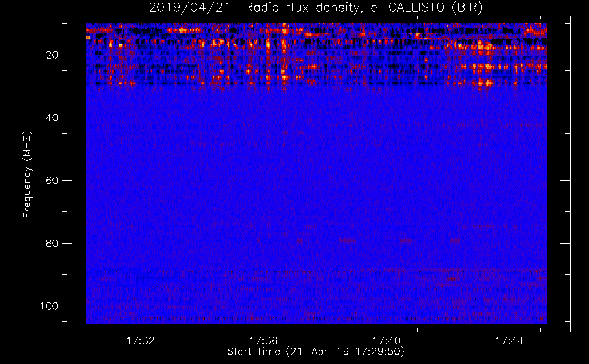Click the plot title '2019/04/21 Radio flux density, e-CALLISTO (BIR)'
Viewport: 589px width, 364px height.
click(316, 7)
